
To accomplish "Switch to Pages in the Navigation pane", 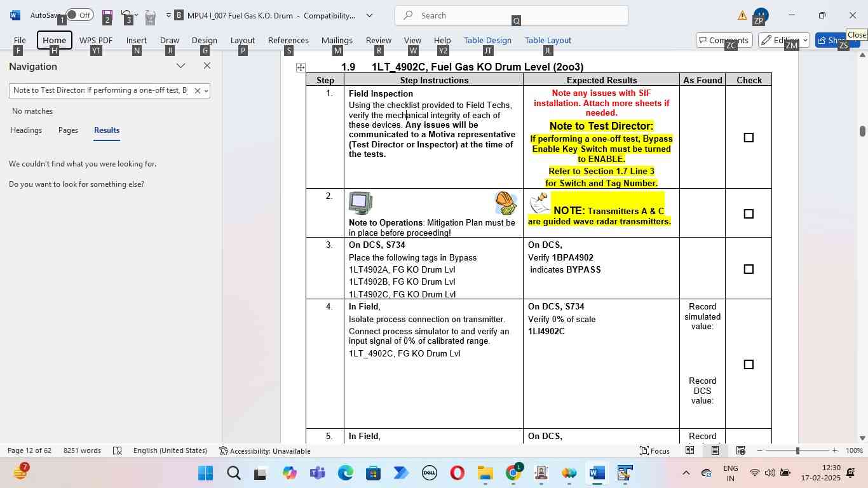I will tap(68, 130).
